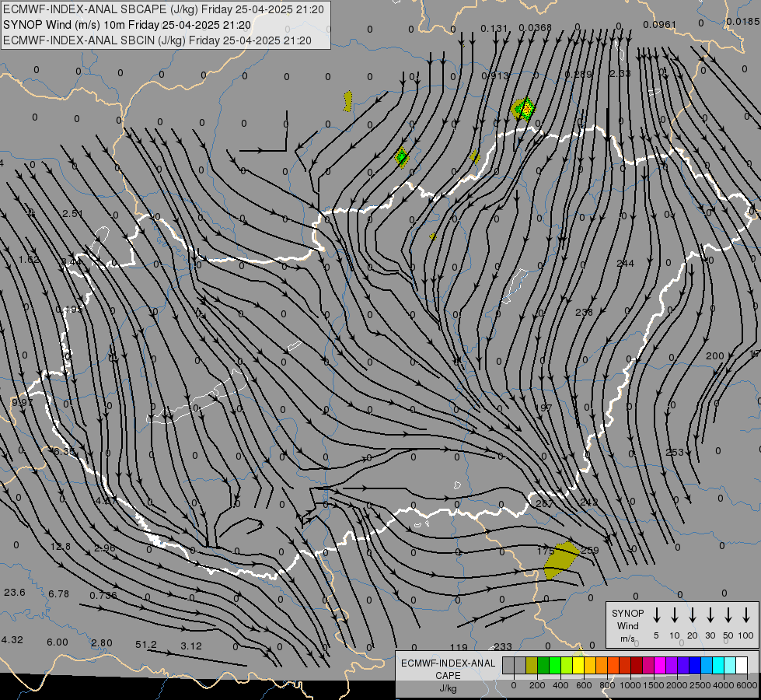Click the map value 197
This screenshot has width=761, height=700.
(x=543, y=408)
